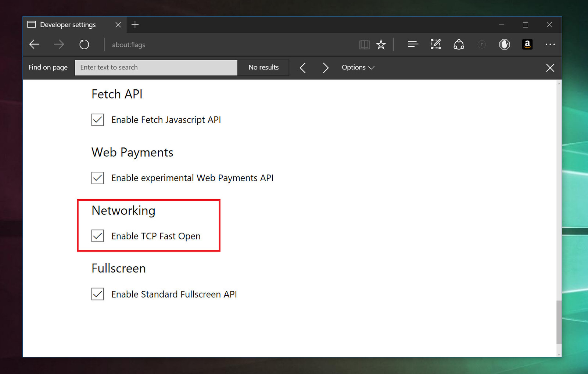Open the Amazon Assistant extension
The image size is (588, 374).
[527, 44]
